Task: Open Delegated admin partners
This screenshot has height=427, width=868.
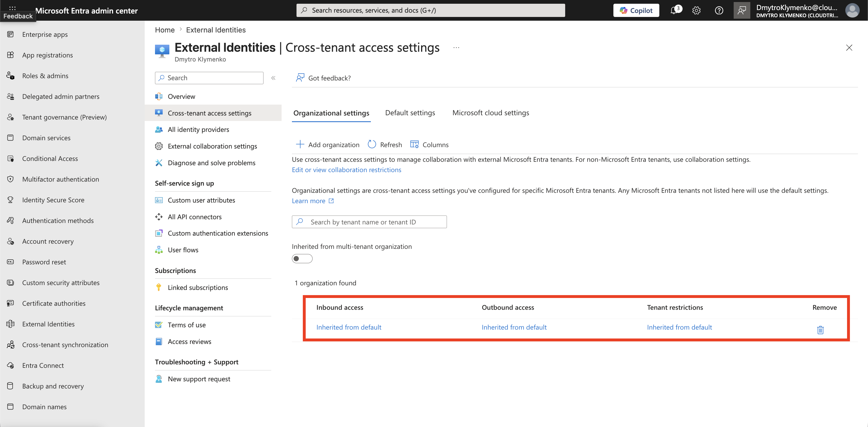Action: click(x=61, y=97)
